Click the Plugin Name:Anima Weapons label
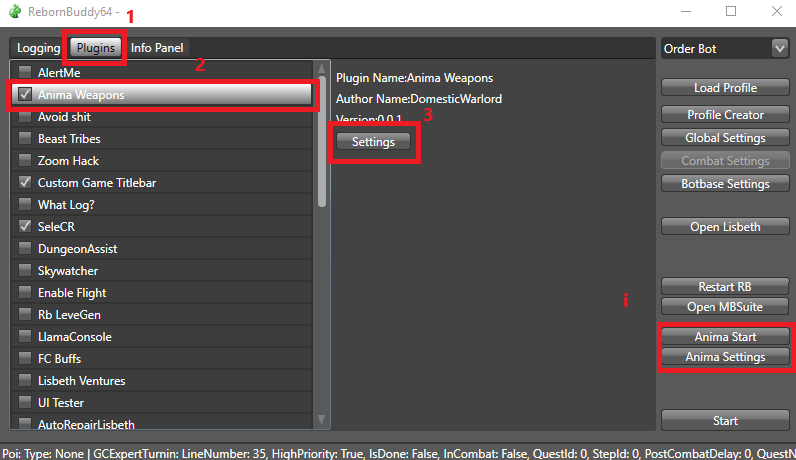Screen dimensions: 796x460 tap(414, 78)
